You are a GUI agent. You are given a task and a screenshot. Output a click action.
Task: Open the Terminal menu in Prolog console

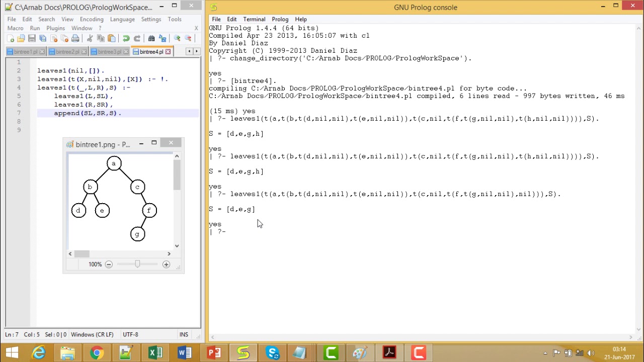pyautogui.click(x=254, y=19)
